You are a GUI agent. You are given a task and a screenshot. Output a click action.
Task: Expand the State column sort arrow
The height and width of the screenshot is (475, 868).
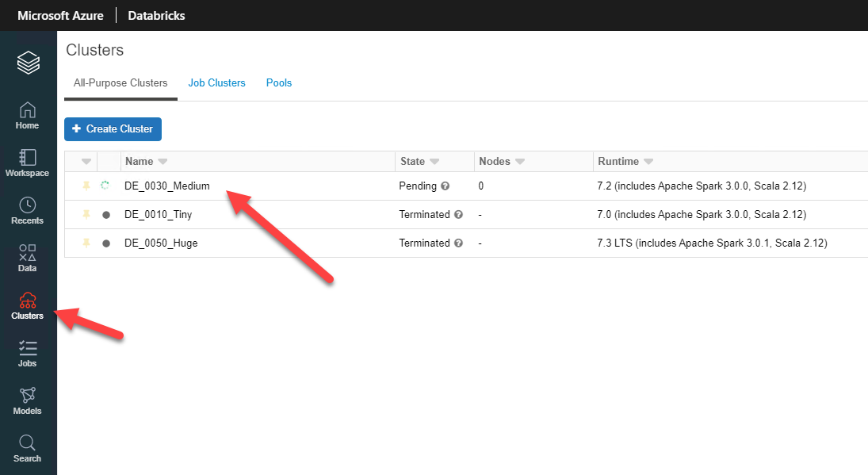[435, 162]
